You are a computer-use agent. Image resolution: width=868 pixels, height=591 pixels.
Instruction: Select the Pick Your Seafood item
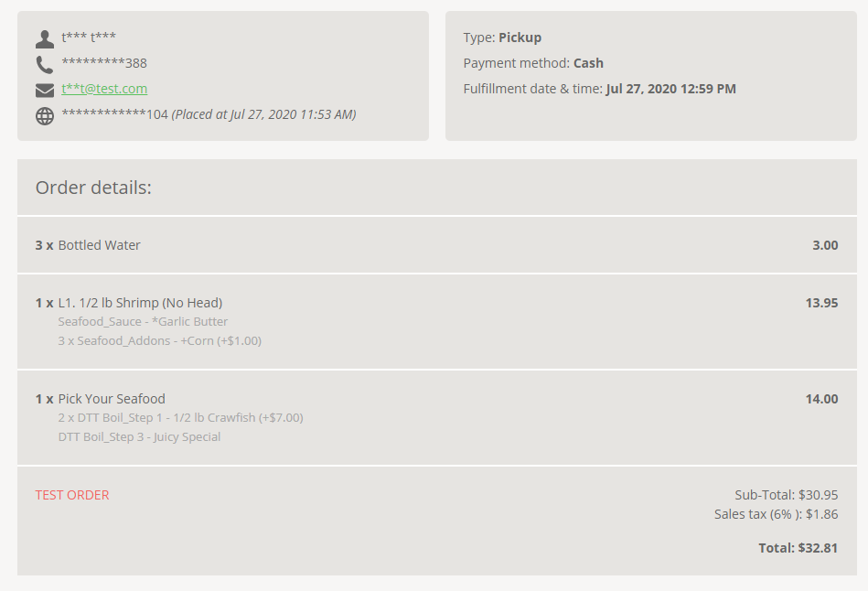(112, 399)
